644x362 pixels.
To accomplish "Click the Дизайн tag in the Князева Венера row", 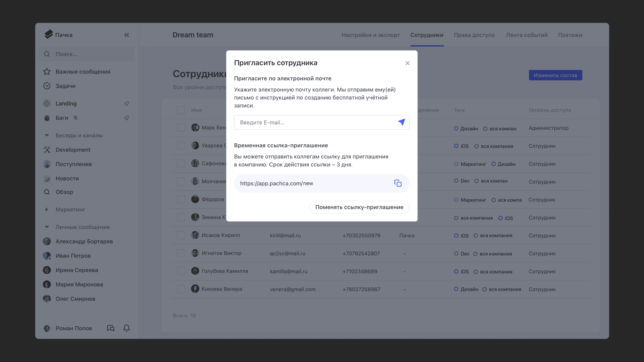I will pyautogui.click(x=466, y=289).
